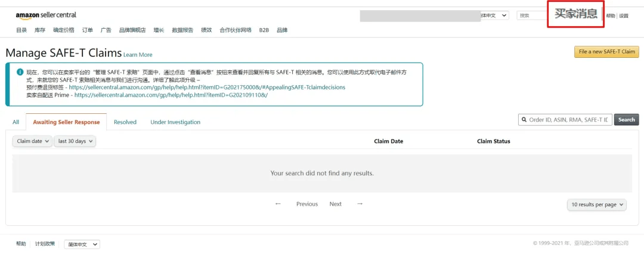
Task: Open the 增长 menu
Action: pyautogui.click(x=159, y=30)
